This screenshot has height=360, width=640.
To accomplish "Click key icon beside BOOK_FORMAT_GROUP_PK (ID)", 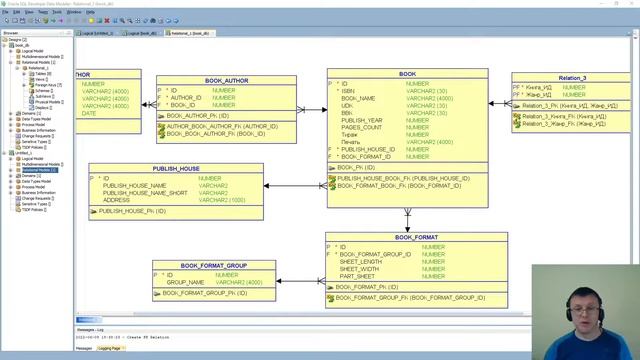I will pyautogui.click(x=157, y=293).
